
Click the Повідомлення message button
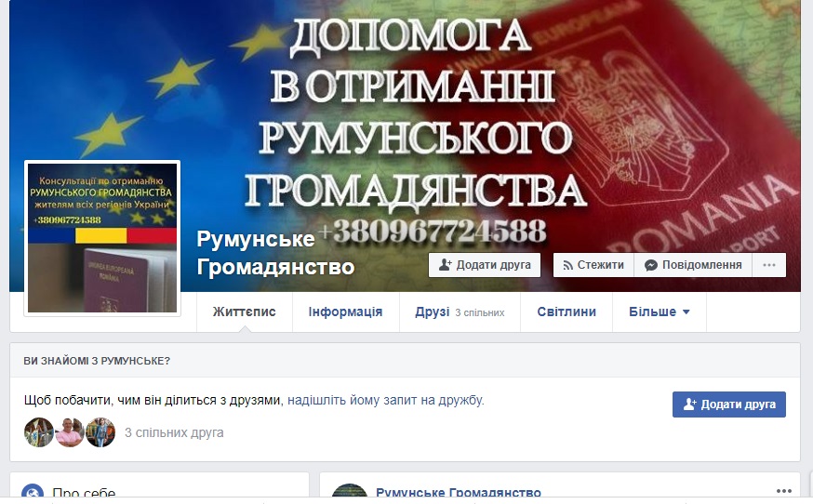tap(693, 265)
